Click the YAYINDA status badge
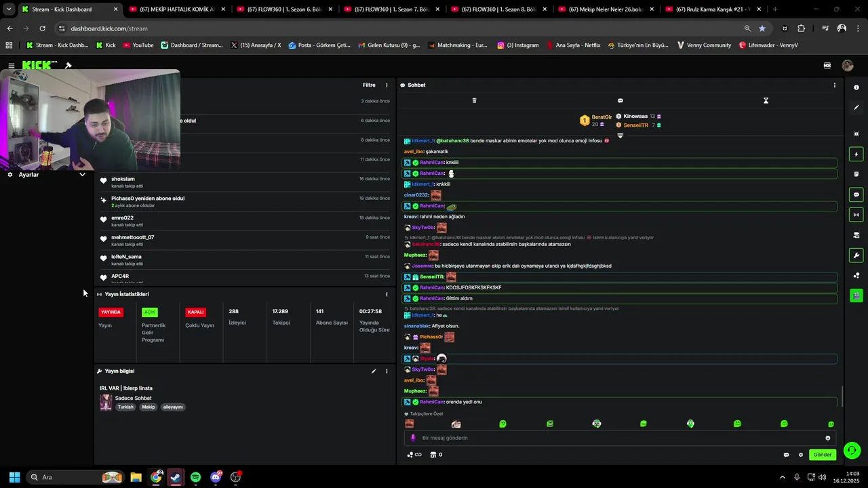This screenshot has width=868, height=488. click(111, 312)
